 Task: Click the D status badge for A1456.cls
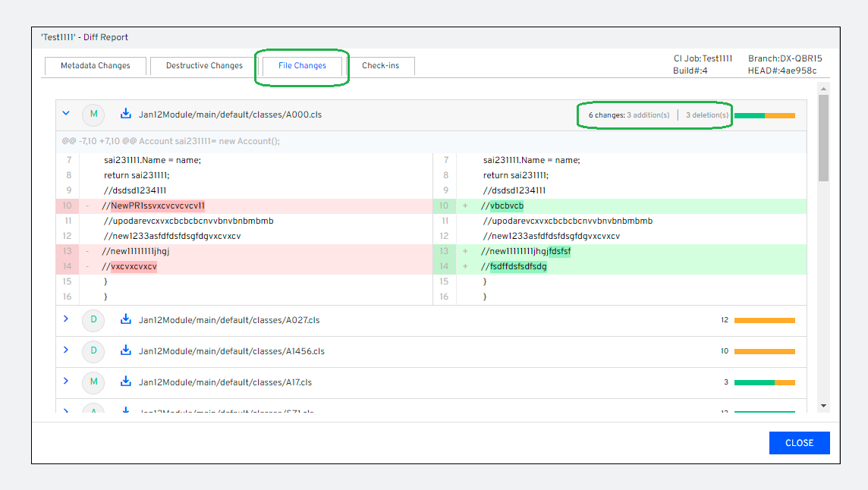93,351
